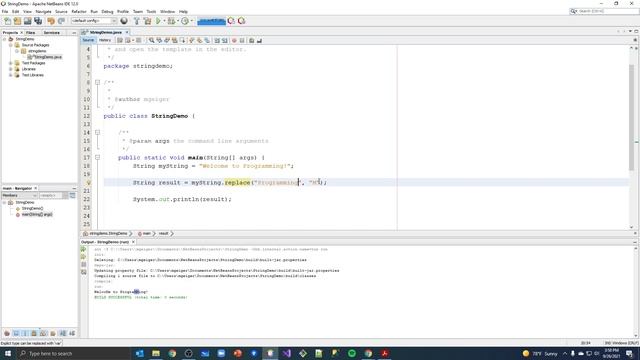Click the Save All toolbar icon
640x360 pixels.
[38, 21]
